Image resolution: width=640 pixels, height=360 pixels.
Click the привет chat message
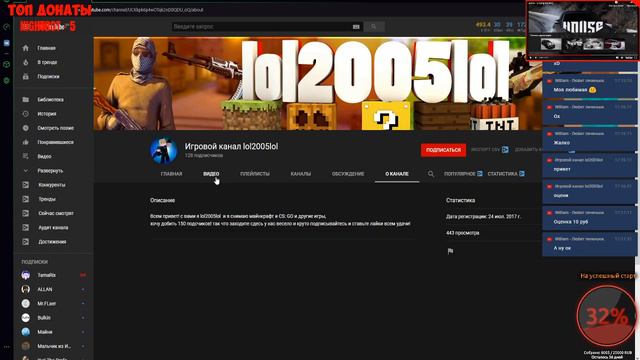590,165
